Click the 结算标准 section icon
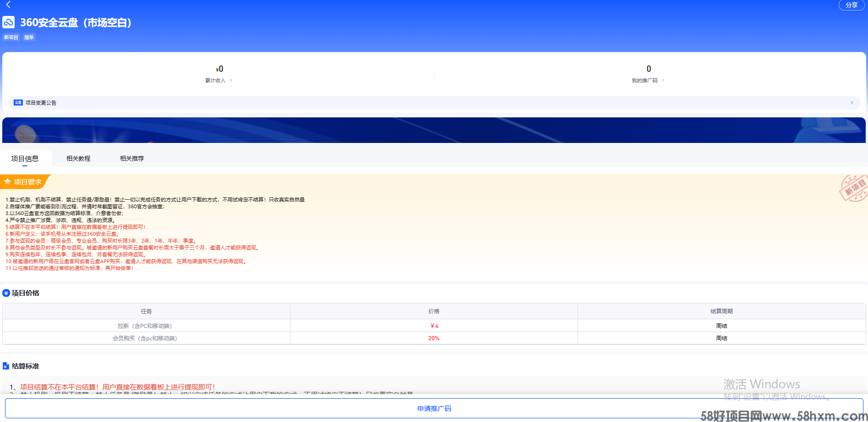Image resolution: width=868 pixels, height=422 pixels. 6,366
